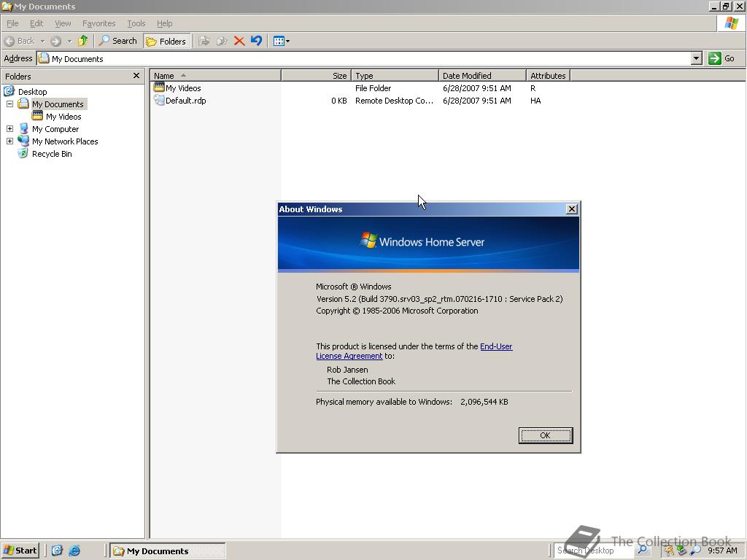Click the Search Desktop input box
Image resolution: width=747 pixels, height=560 pixels.
(594, 551)
